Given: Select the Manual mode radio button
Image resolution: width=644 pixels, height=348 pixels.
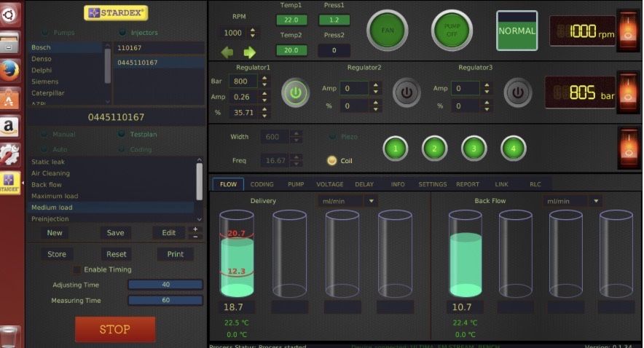Looking at the screenshot, I should [44, 134].
